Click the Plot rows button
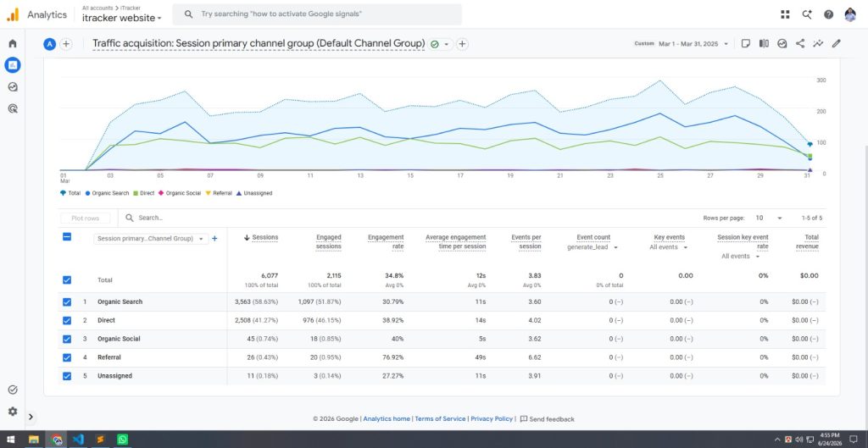The width and height of the screenshot is (868, 448). 86,218
